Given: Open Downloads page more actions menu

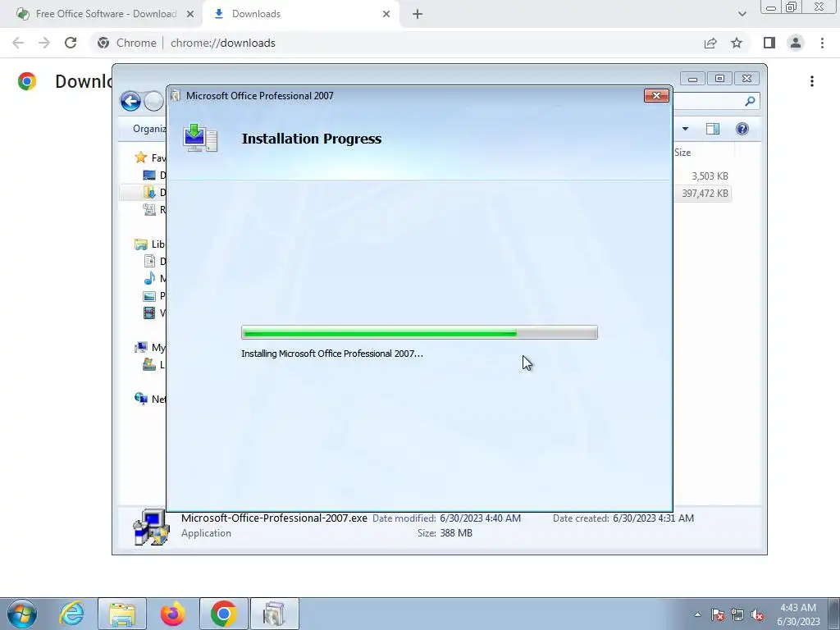Looking at the screenshot, I should (812, 81).
